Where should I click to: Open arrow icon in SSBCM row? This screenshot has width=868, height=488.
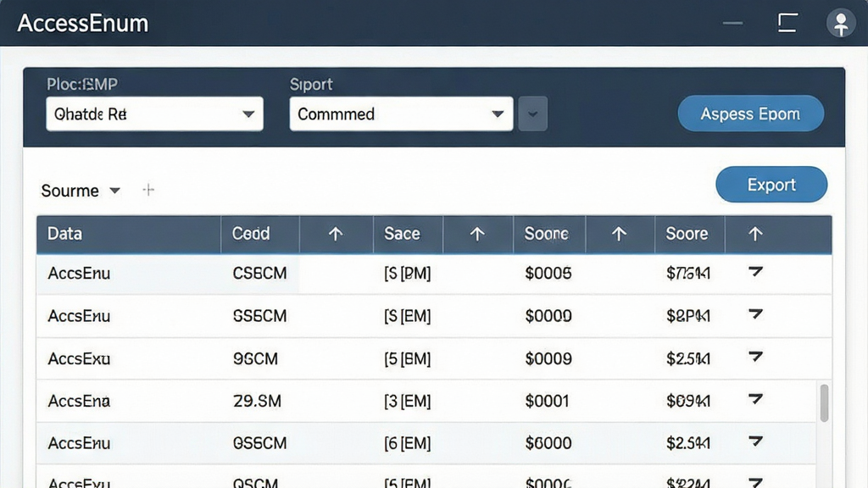coord(755,314)
